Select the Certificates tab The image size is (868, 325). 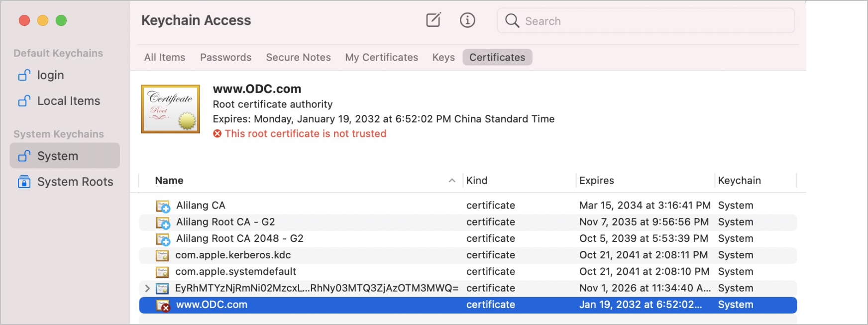pyautogui.click(x=497, y=57)
